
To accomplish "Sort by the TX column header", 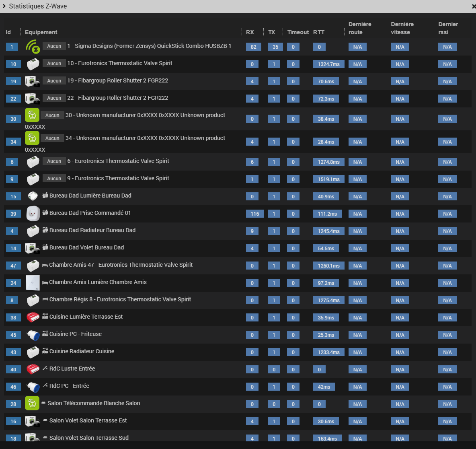I will coord(272,32).
